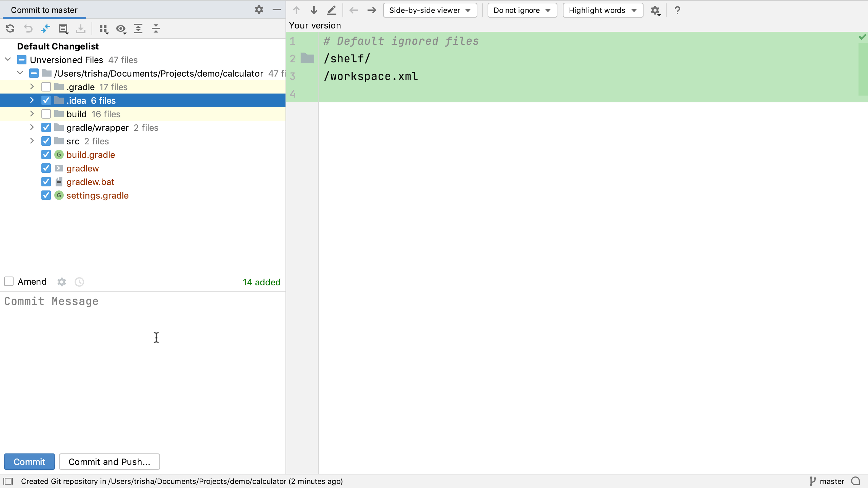Toggle the Amend checkbox

point(8,281)
